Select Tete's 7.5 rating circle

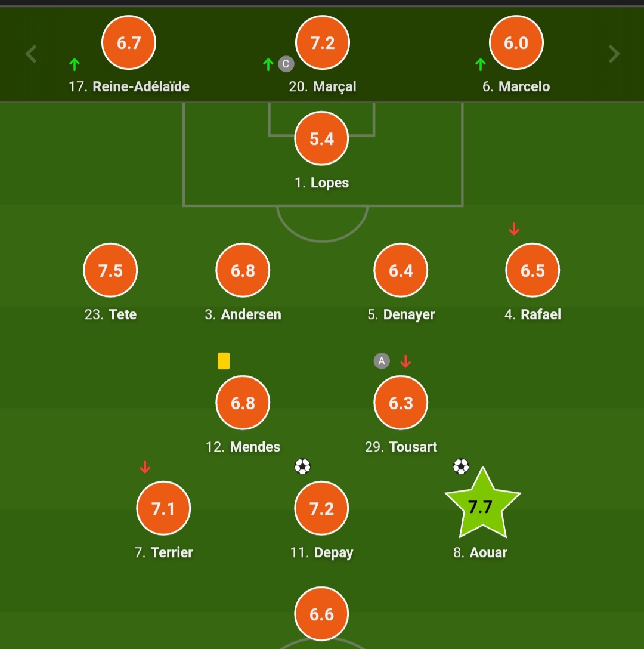tap(110, 270)
